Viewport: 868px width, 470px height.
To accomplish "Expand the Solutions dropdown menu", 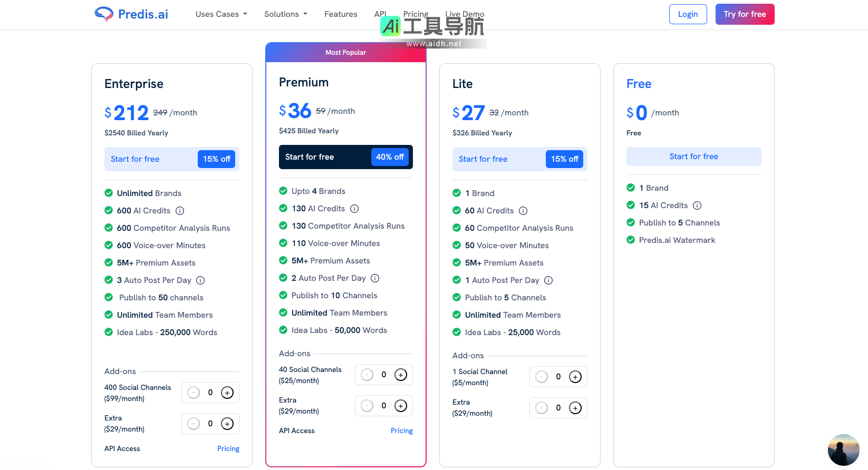I will (x=285, y=14).
